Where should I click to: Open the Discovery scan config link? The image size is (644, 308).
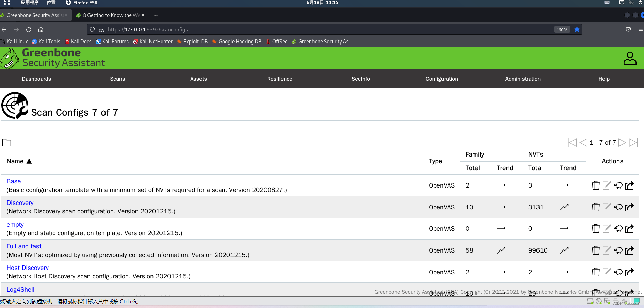coord(20,203)
